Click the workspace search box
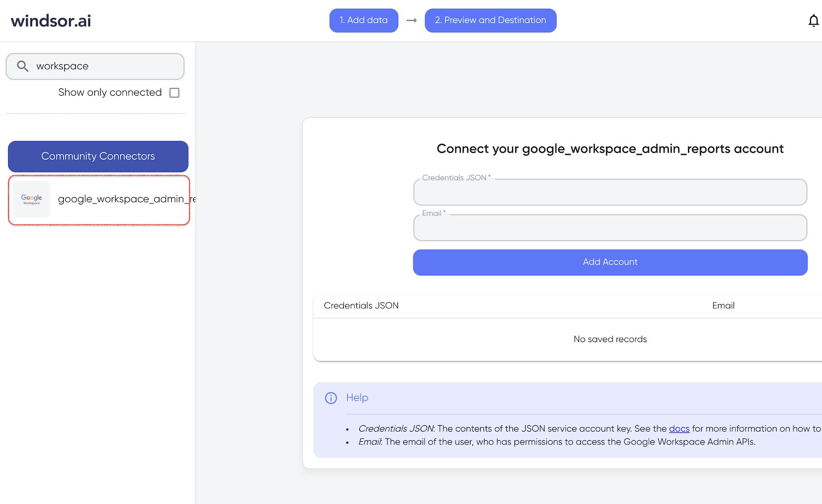The width and height of the screenshot is (822, 504). click(x=95, y=66)
